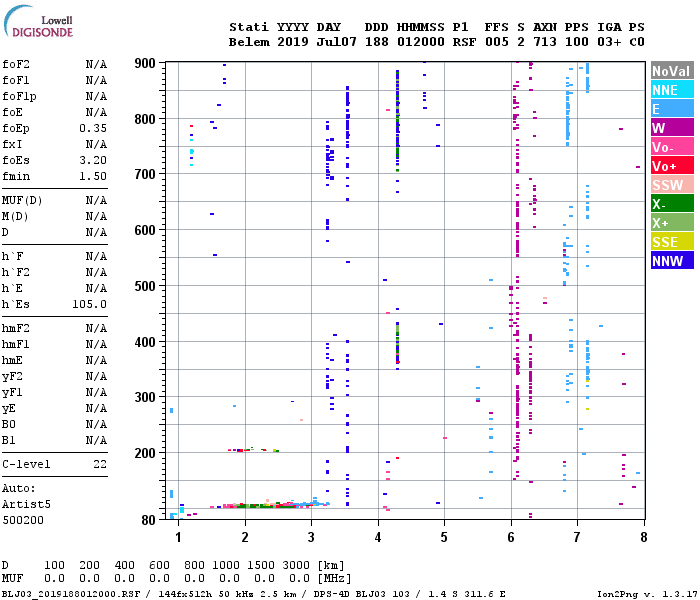The width and height of the screenshot is (700, 600).
Task: Select the NNE cyan legend swatch
Action: tap(672, 90)
